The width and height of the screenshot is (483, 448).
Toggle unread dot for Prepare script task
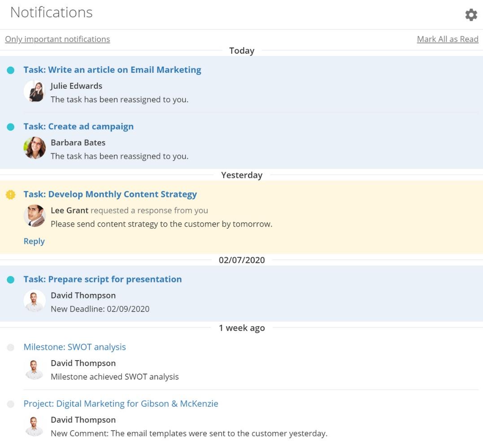click(x=10, y=280)
